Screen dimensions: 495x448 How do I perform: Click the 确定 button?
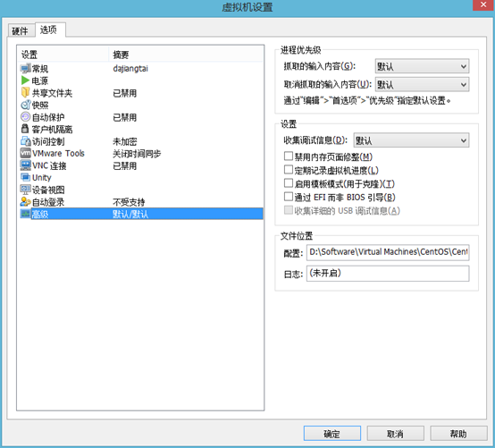332,434
